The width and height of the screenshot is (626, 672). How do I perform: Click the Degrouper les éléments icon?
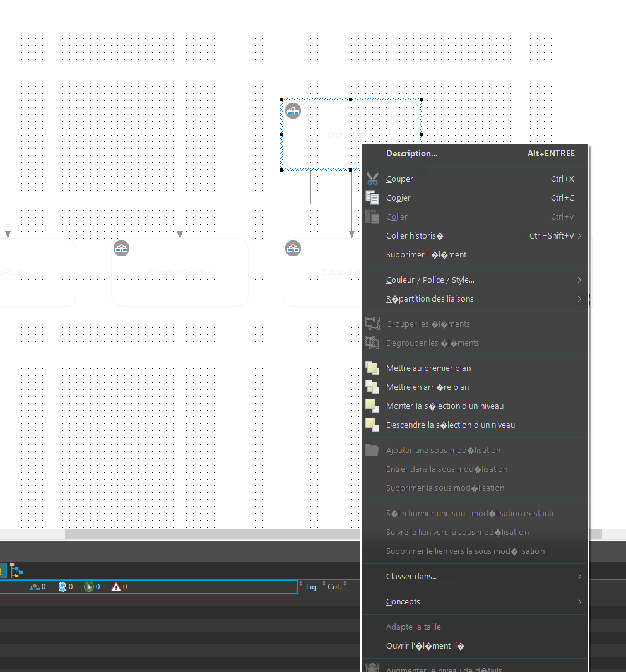(x=372, y=343)
